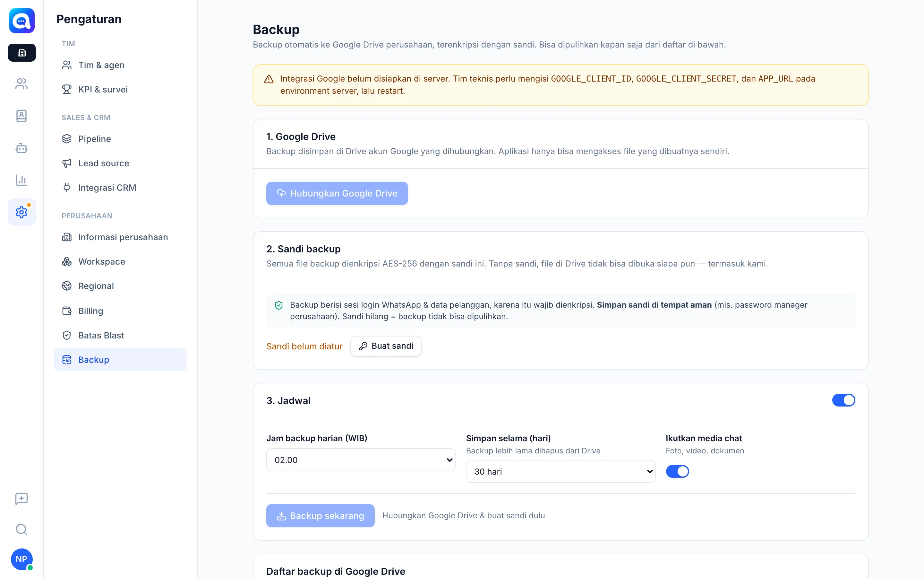Click the green shield icon in the password note
The height and width of the screenshot is (578, 924).
pos(279,305)
